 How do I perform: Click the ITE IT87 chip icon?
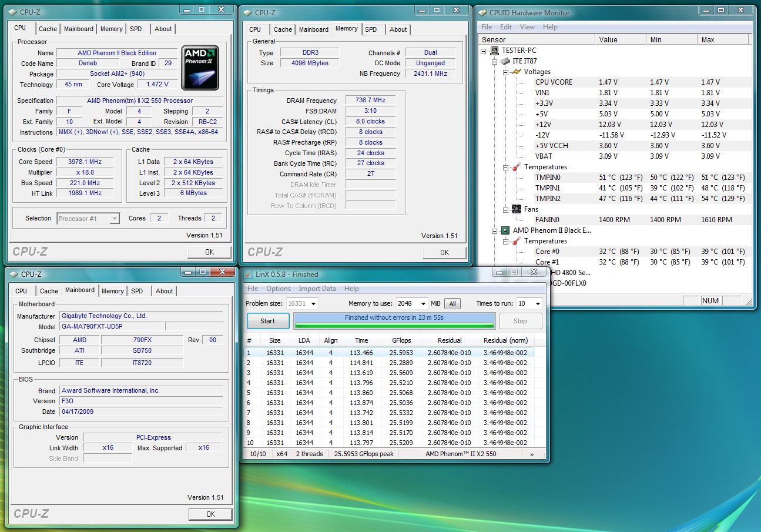click(x=505, y=61)
